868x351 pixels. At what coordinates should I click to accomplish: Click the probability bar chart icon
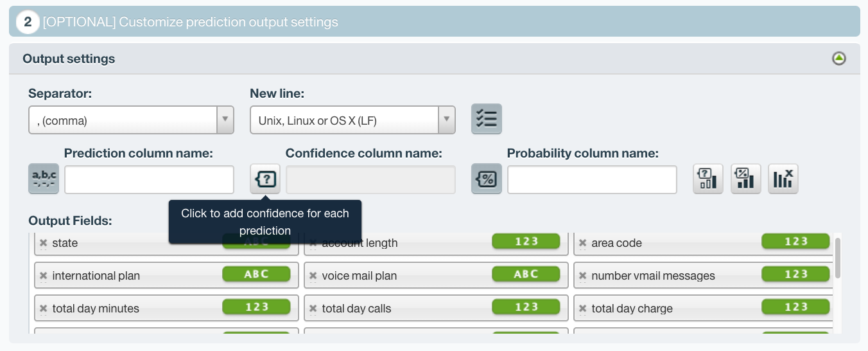pyautogui.click(x=745, y=179)
